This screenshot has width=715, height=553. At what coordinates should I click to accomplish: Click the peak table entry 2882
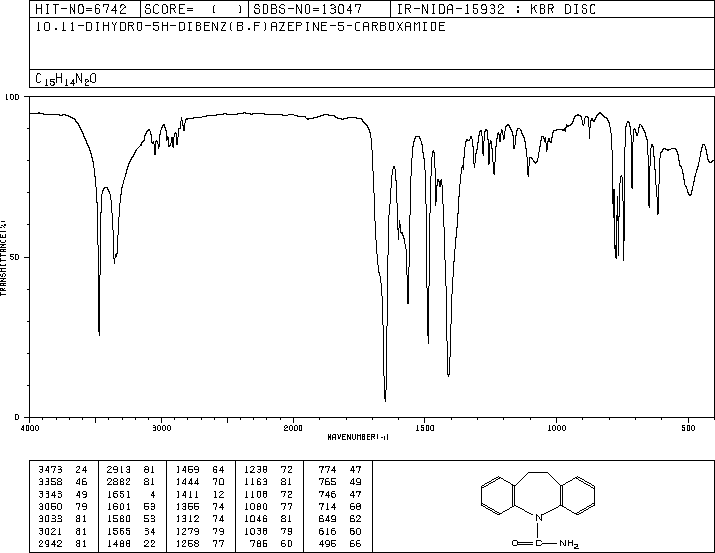click(x=119, y=482)
